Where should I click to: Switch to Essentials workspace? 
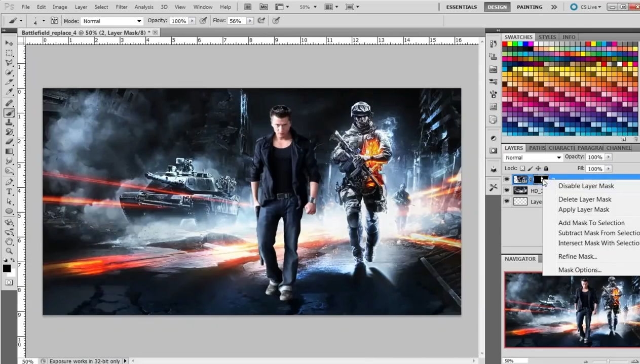tap(461, 7)
